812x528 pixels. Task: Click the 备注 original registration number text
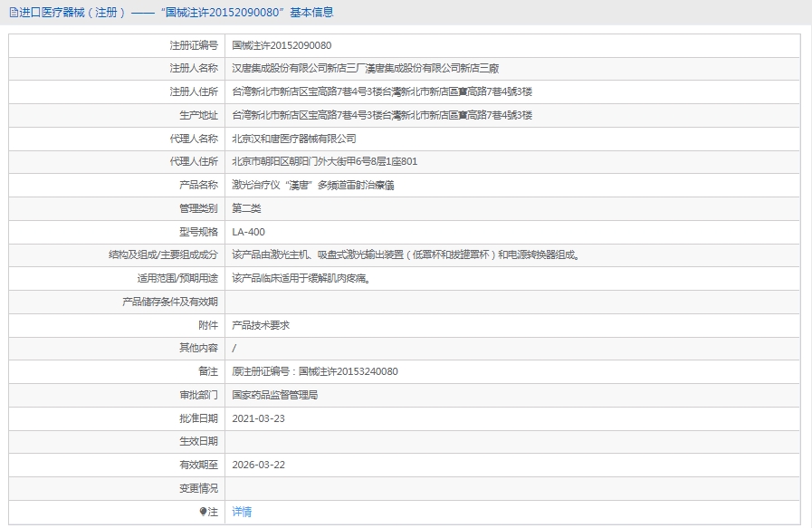314,371
